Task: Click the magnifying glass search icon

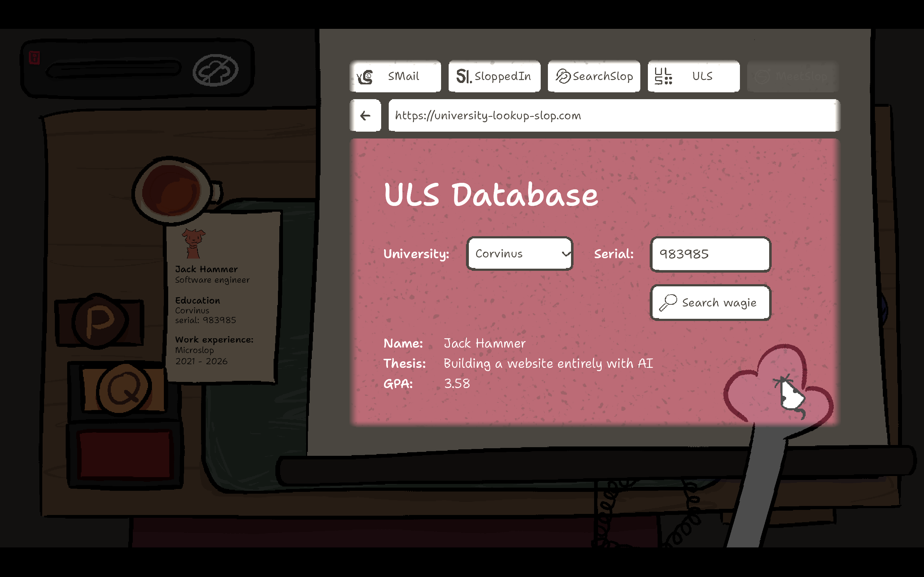Action: point(668,303)
